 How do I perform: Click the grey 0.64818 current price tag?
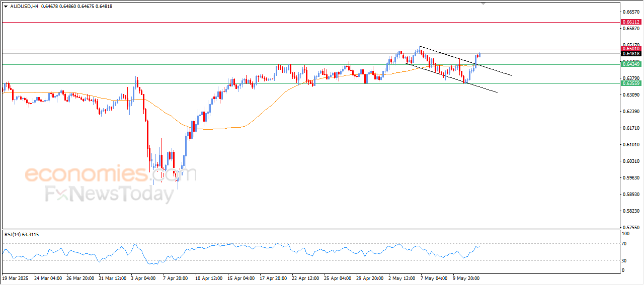pos(631,54)
